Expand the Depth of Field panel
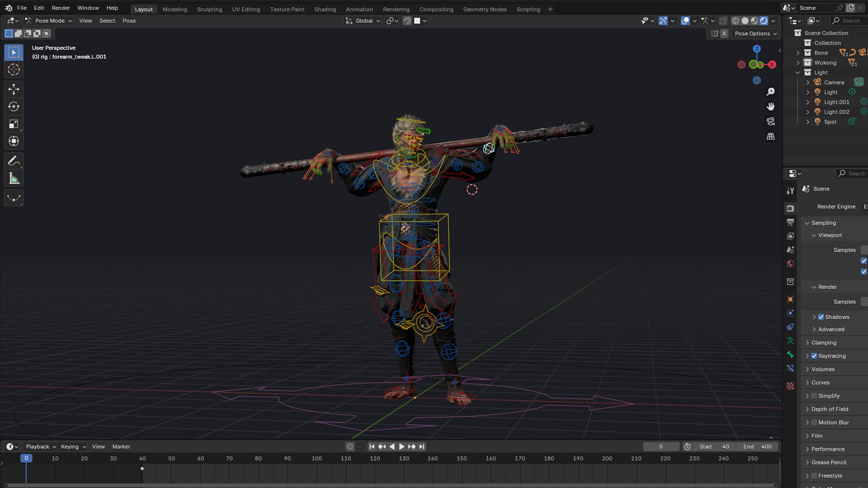Viewport: 868px width, 488px height. pyautogui.click(x=807, y=409)
